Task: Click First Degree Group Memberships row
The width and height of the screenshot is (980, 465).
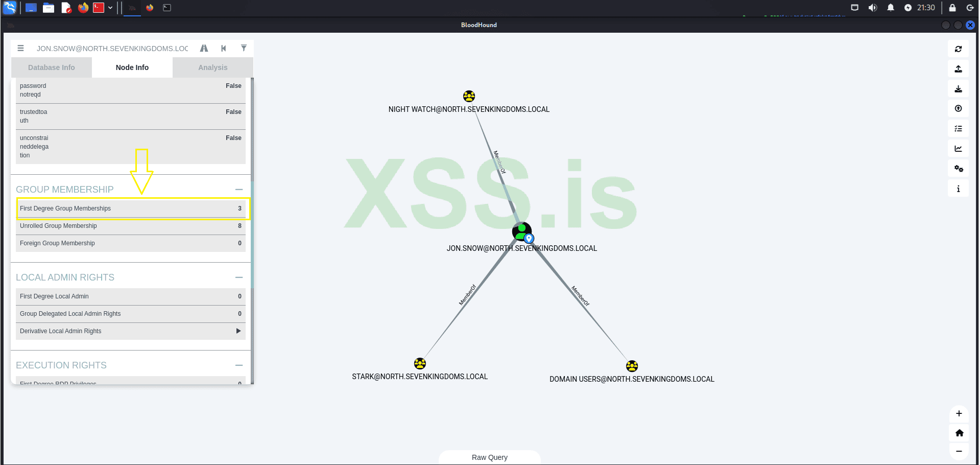Action: (131, 208)
